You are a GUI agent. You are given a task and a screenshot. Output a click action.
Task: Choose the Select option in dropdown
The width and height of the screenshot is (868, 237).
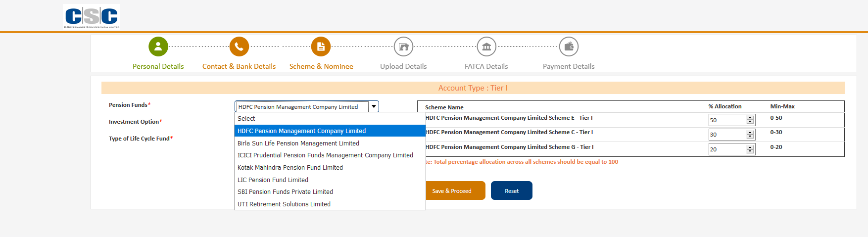(330, 119)
